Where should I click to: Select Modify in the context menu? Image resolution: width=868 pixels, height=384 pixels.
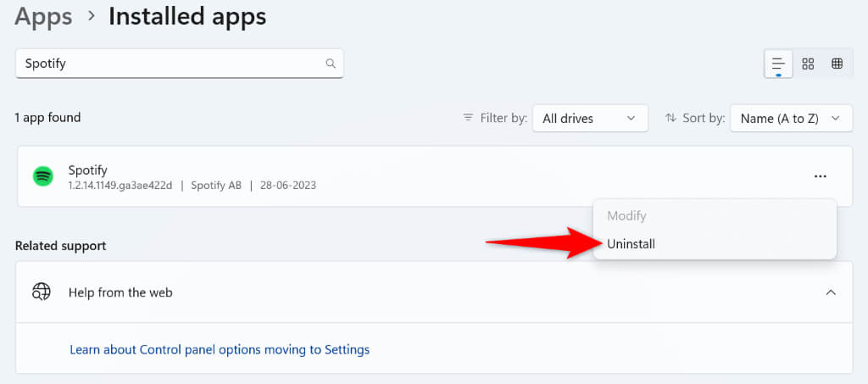(x=626, y=216)
